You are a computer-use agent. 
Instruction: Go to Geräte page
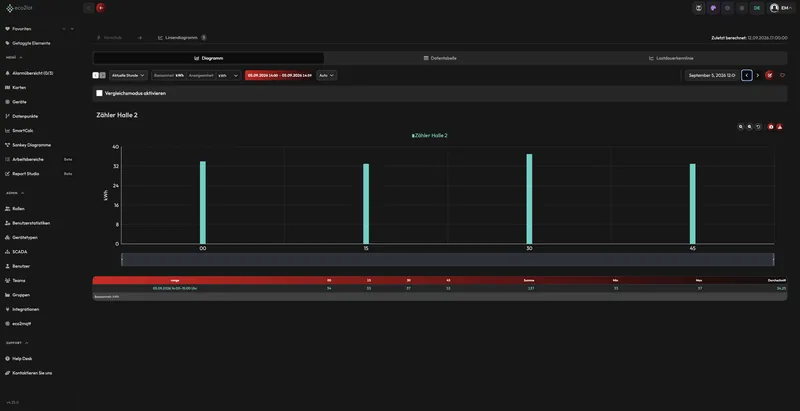click(x=15, y=102)
